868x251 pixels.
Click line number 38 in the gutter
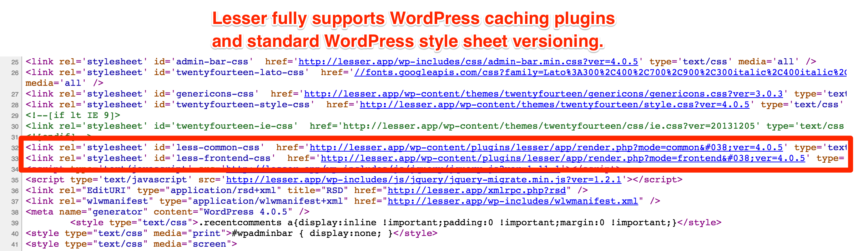pyautogui.click(x=15, y=212)
